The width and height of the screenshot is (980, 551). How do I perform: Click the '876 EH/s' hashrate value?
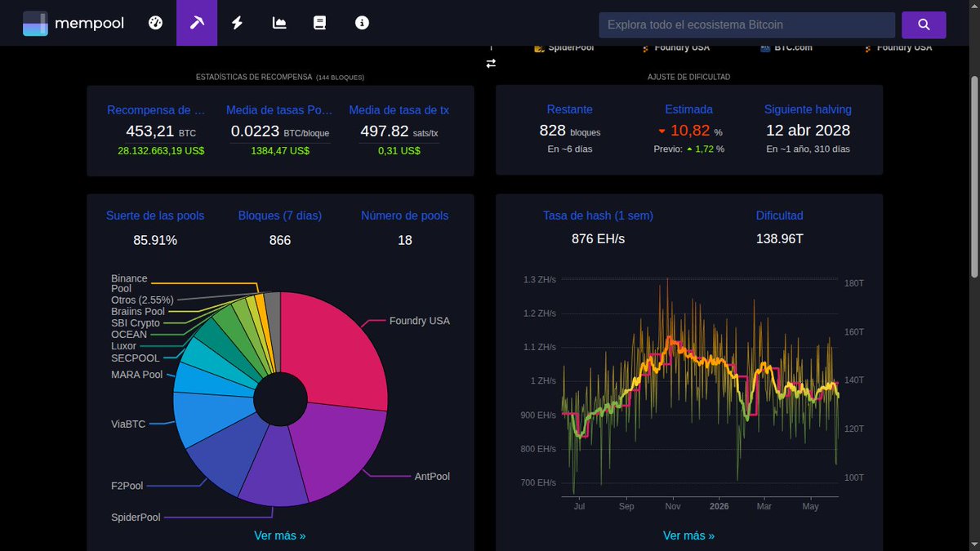coord(598,239)
